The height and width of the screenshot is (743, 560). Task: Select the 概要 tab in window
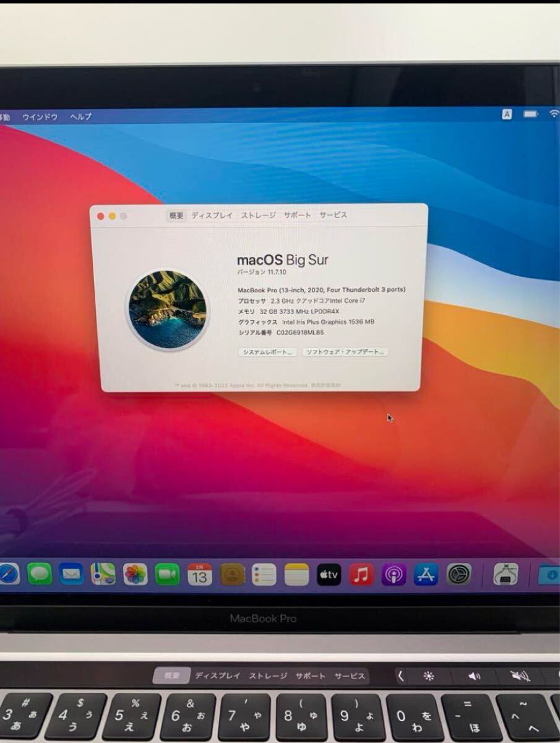(176, 215)
